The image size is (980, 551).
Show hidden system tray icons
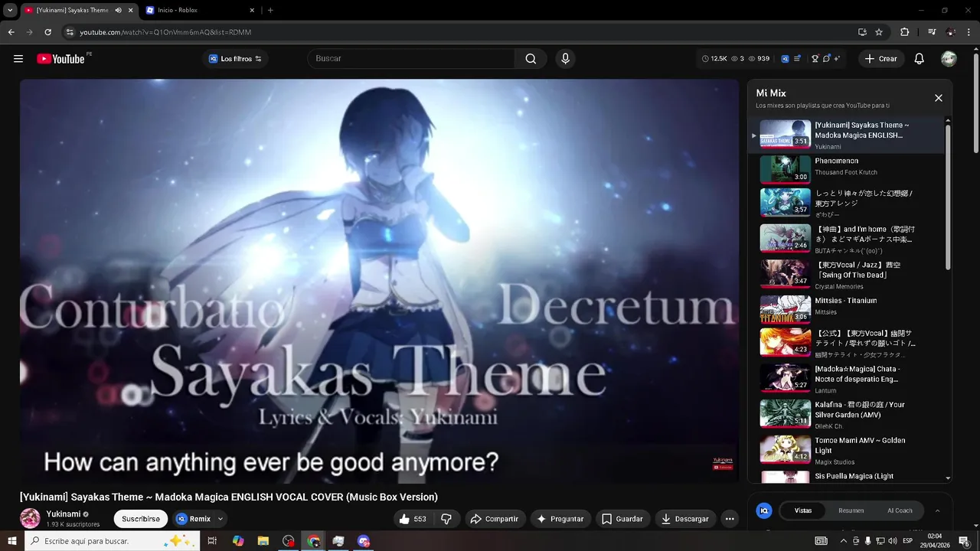[x=844, y=541]
